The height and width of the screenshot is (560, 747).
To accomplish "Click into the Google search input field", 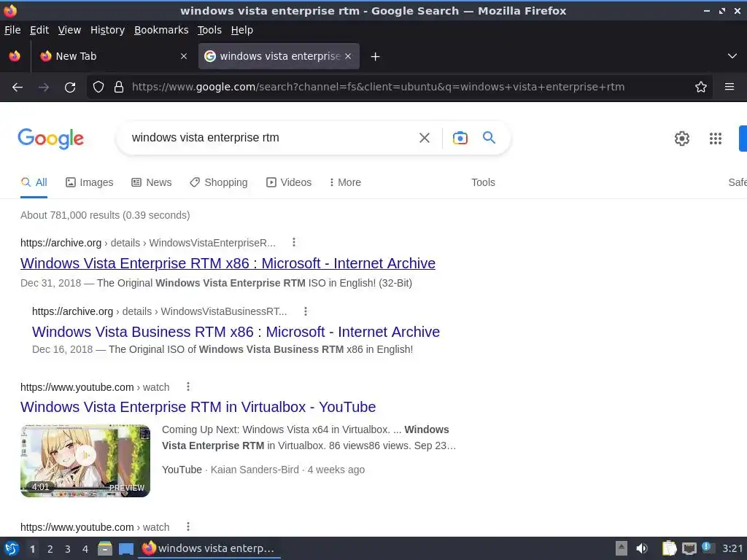I will [x=269, y=138].
